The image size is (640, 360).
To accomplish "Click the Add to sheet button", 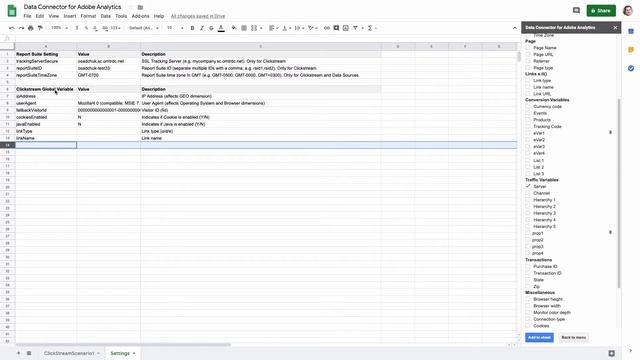I will [539, 338].
